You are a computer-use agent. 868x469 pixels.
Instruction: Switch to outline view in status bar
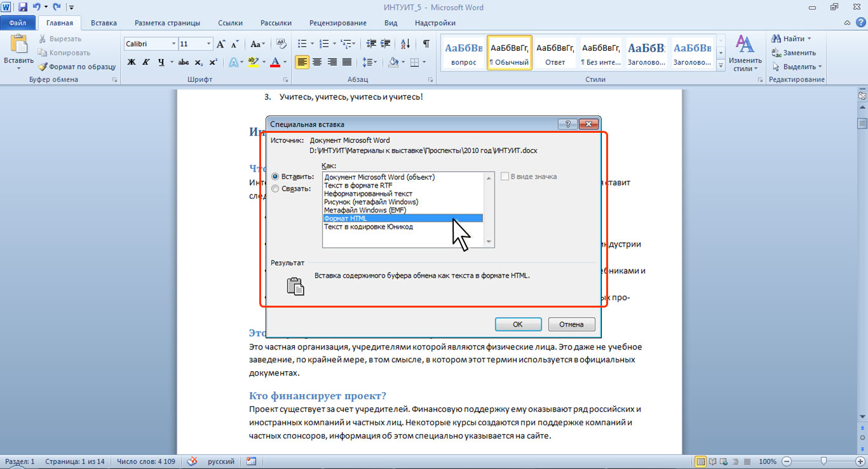[736, 461]
